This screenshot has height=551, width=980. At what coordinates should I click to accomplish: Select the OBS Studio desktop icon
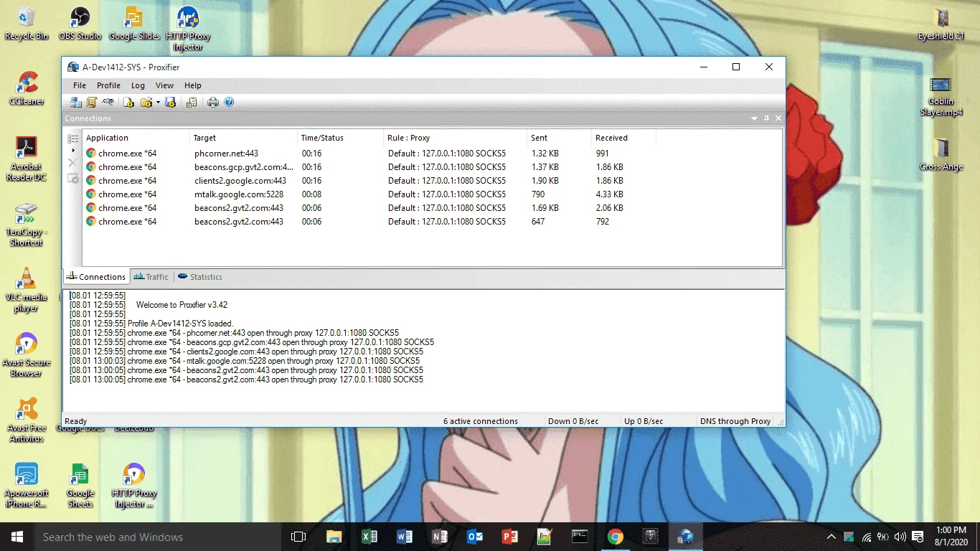[80, 24]
